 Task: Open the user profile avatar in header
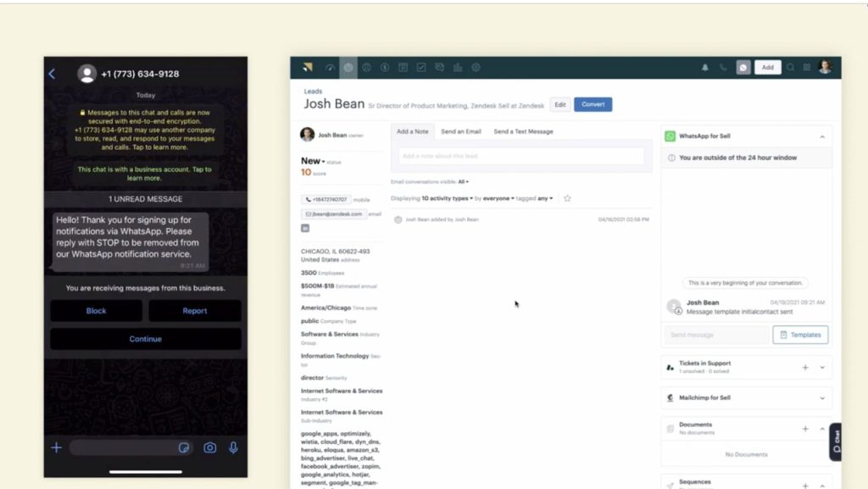(826, 67)
